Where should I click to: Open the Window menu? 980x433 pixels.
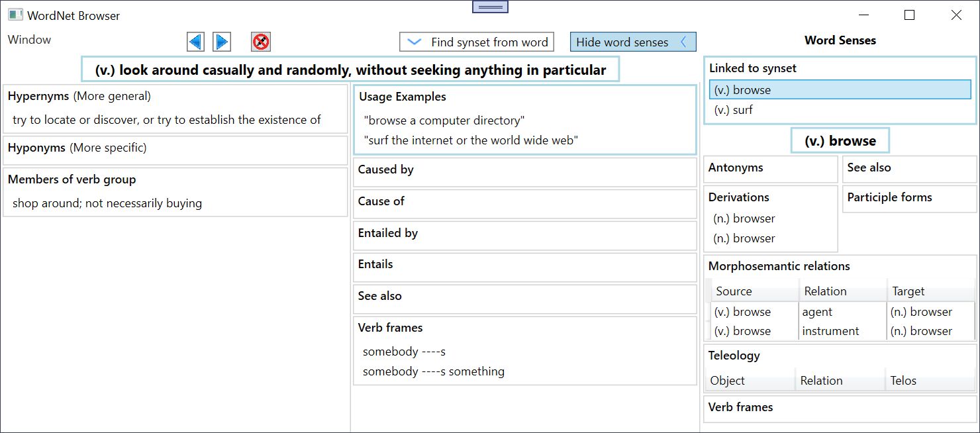click(x=29, y=40)
